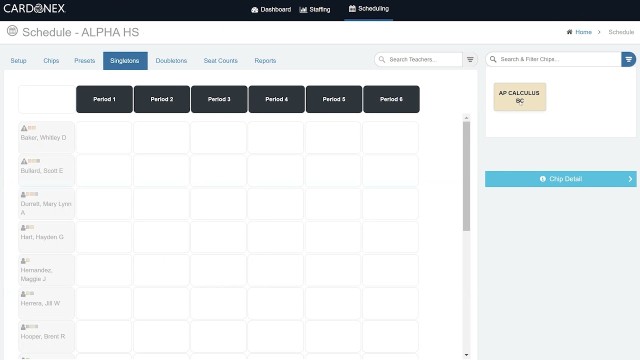
Task: Click Hart's Period 5 cell
Action: coord(333,237)
